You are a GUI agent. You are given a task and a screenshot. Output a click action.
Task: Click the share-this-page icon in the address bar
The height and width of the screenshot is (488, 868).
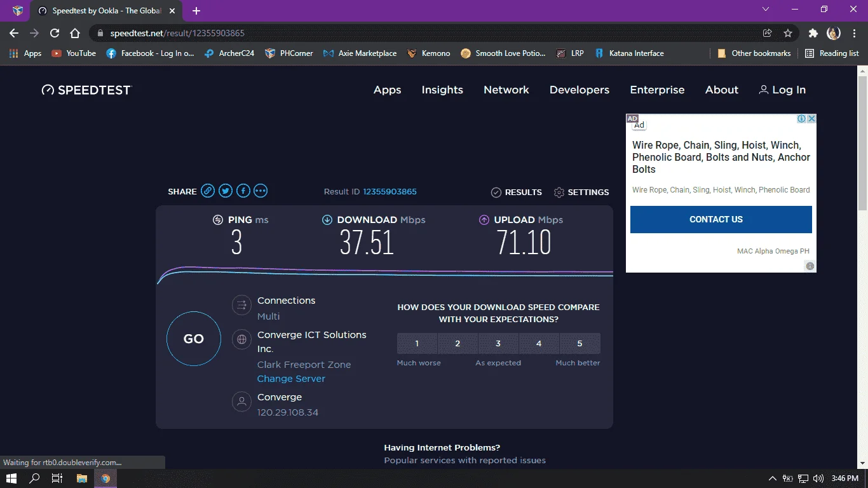pos(768,33)
